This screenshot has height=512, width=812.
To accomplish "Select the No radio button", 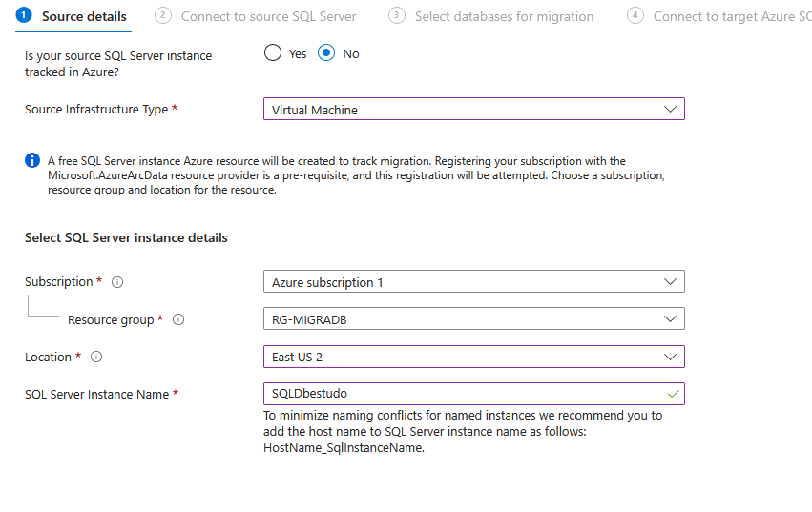I will click(x=327, y=53).
